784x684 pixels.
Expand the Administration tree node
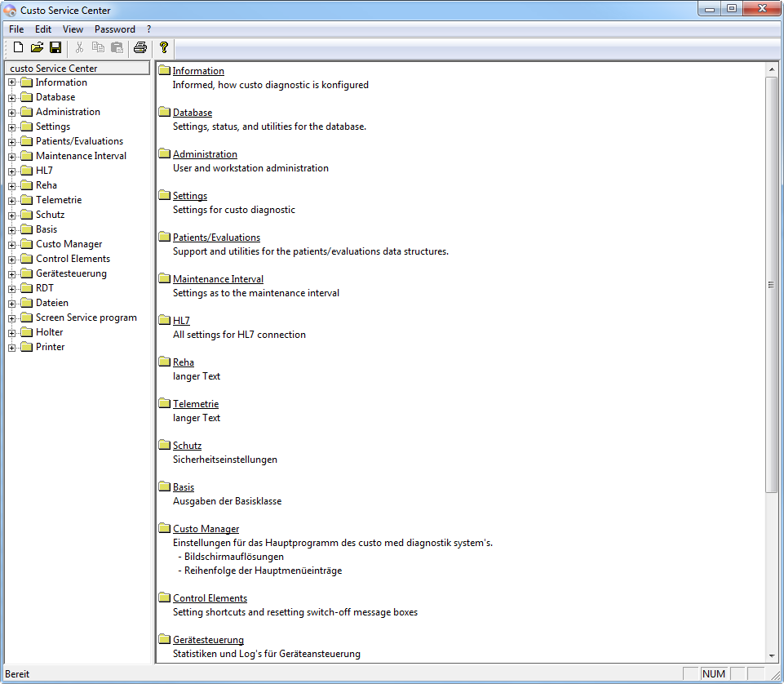(12, 112)
